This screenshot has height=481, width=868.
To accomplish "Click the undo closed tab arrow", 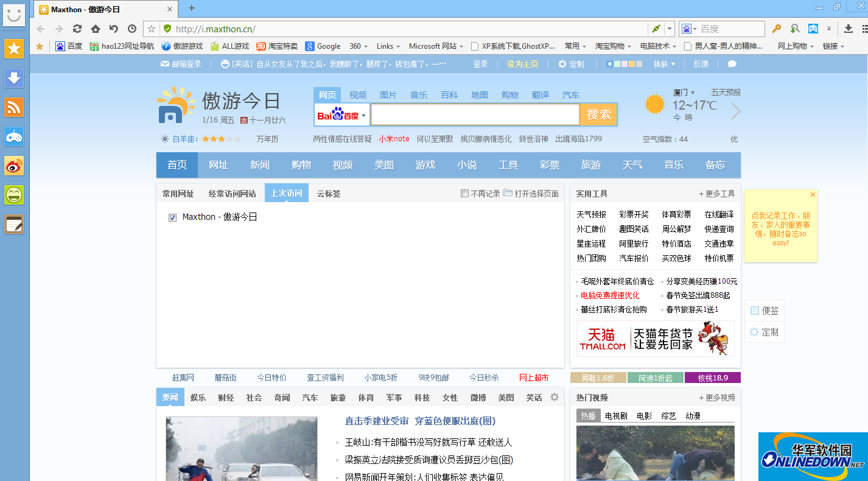I will tap(114, 29).
